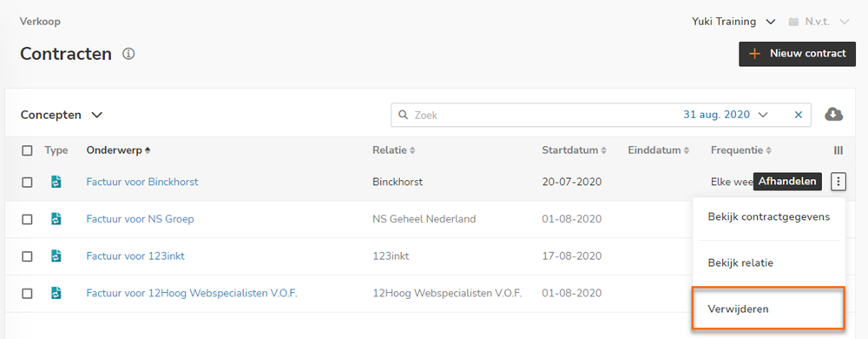The image size is (868, 339).
Task: Open the Yuki Training administration dropdown
Action: [733, 22]
